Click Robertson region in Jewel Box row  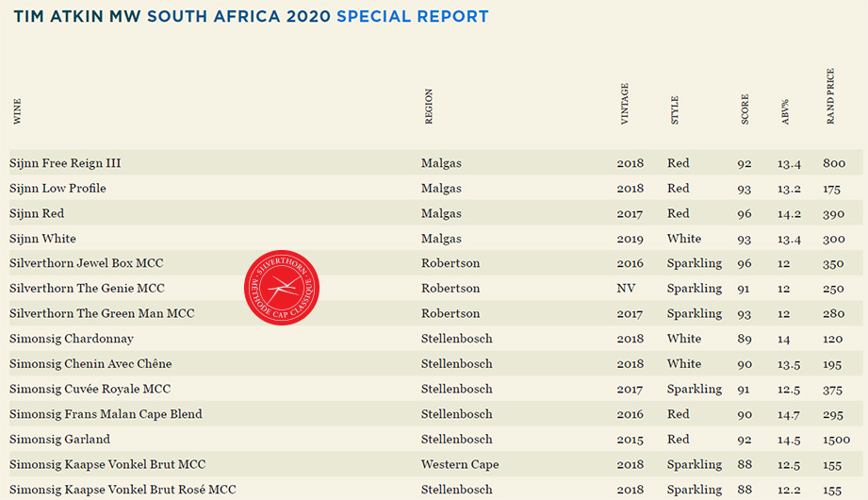coord(450,263)
